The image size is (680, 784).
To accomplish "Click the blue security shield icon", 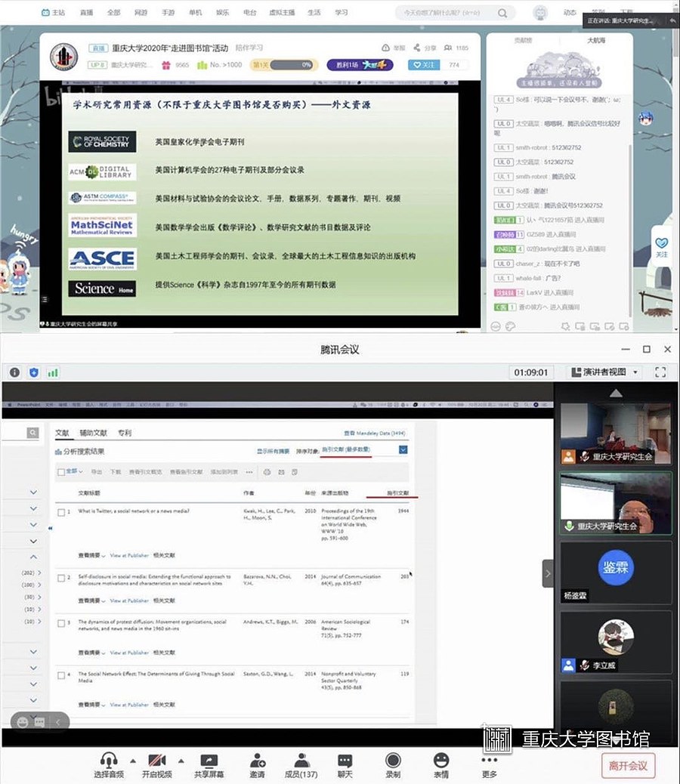I will pos(34,372).
